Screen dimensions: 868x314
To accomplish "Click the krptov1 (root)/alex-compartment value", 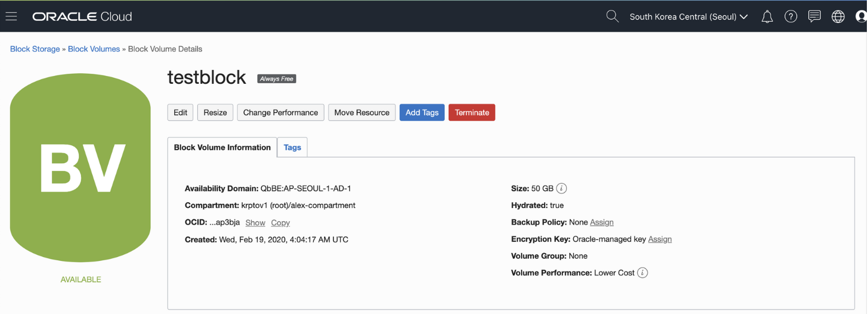I will point(298,205).
